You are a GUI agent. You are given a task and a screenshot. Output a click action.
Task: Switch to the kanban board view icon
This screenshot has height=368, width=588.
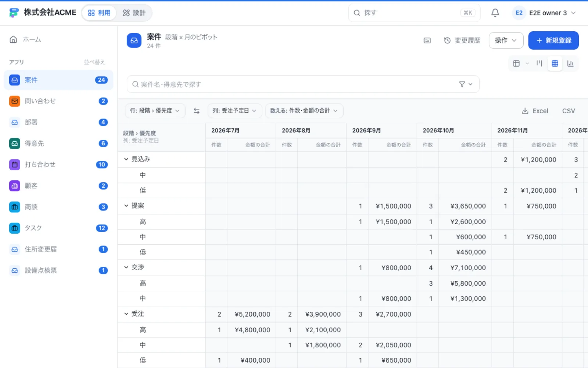pos(539,63)
